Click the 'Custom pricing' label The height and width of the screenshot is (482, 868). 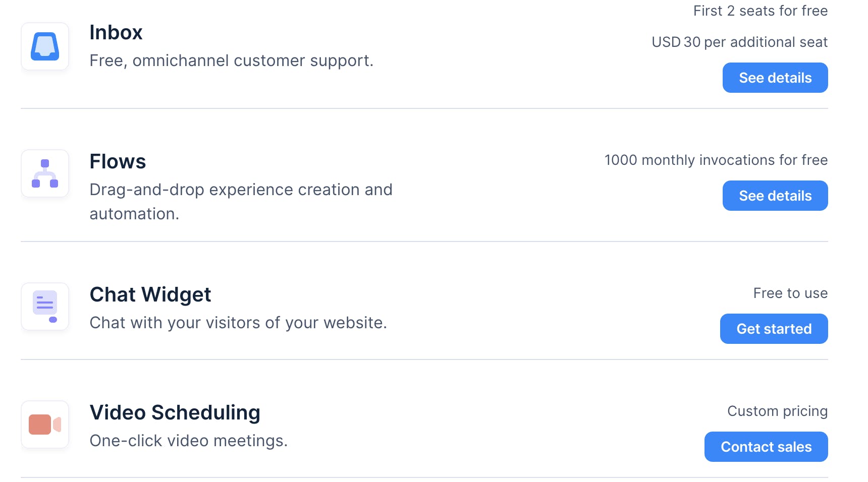click(777, 411)
